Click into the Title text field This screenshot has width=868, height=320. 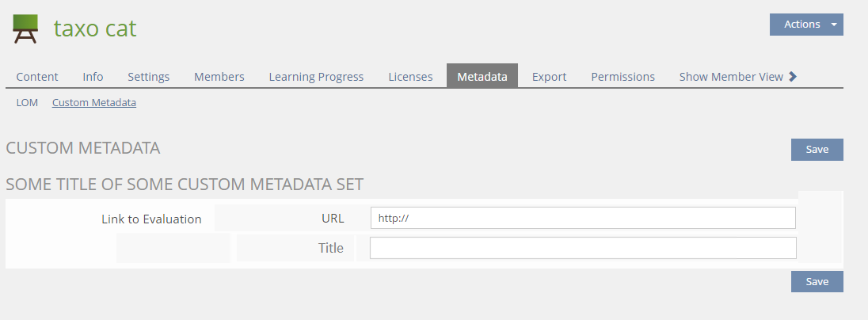[582, 248]
